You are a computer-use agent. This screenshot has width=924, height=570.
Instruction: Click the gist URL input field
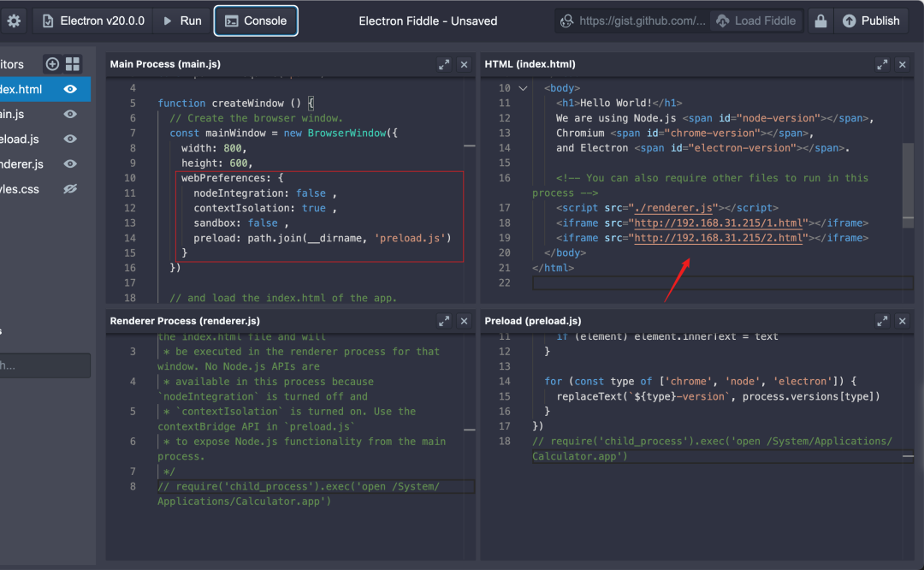(632, 21)
